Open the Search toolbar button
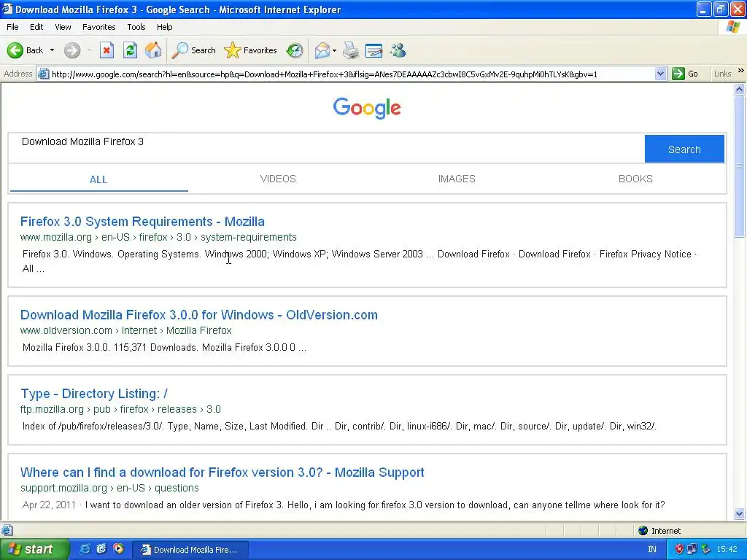 (x=194, y=50)
